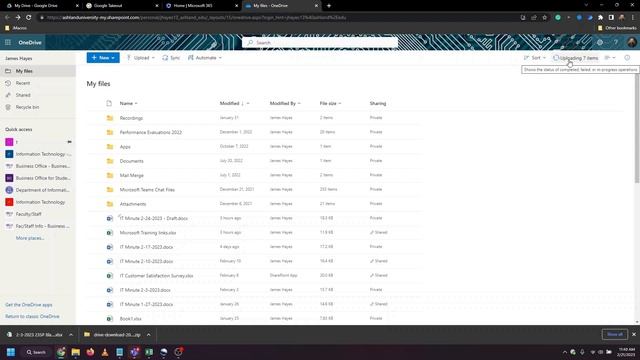Screen dimensions: 640x360
Task: Click Show all downloads button
Action: pyautogui.click(x=615, y=334)
